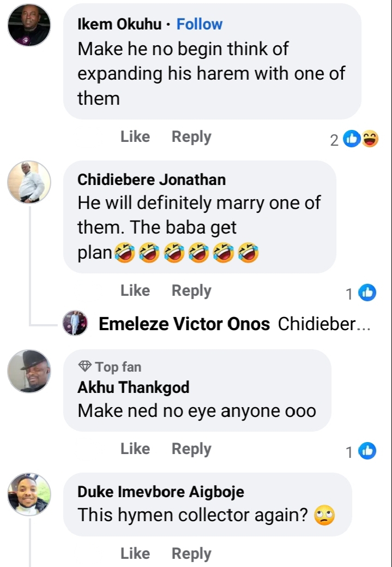This screenshot has width=392, height=567.
Task: Open Akhu Thankgod's profile picture
Action: [29, 371]
